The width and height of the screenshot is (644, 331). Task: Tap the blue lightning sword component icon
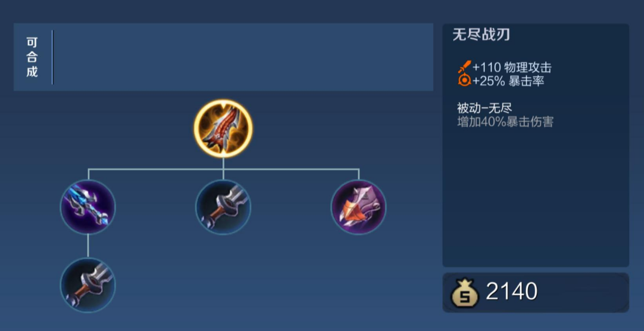(x=88, y=207)
